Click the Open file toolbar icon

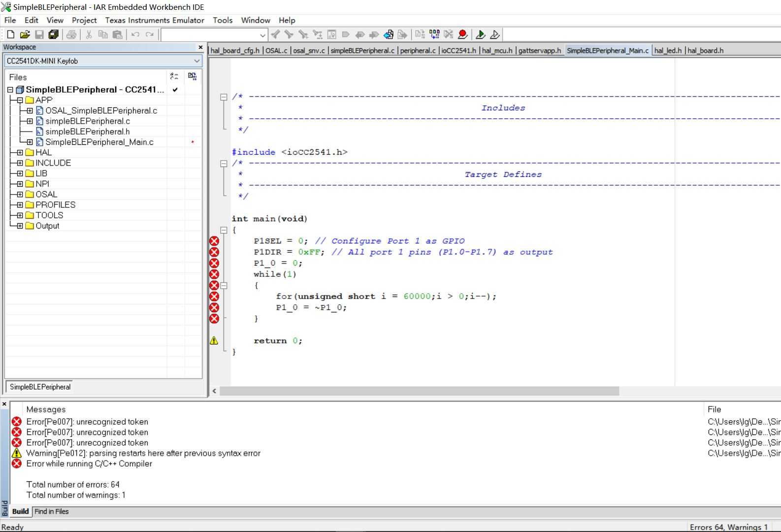(25, 34)
